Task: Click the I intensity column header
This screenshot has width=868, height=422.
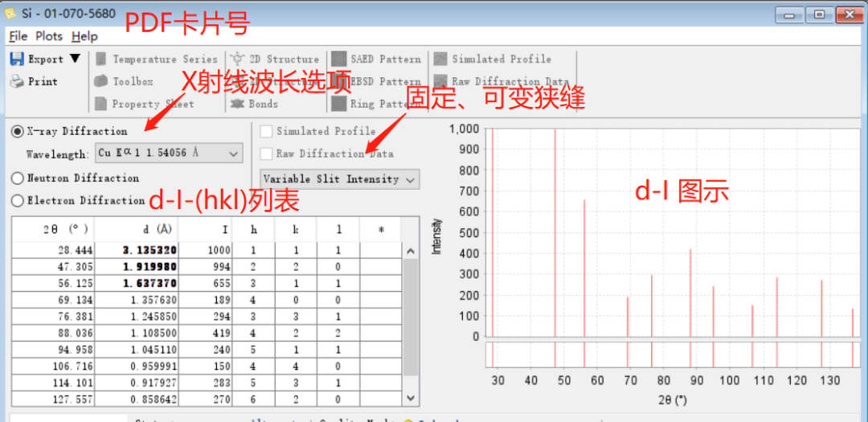Action: 205,229
